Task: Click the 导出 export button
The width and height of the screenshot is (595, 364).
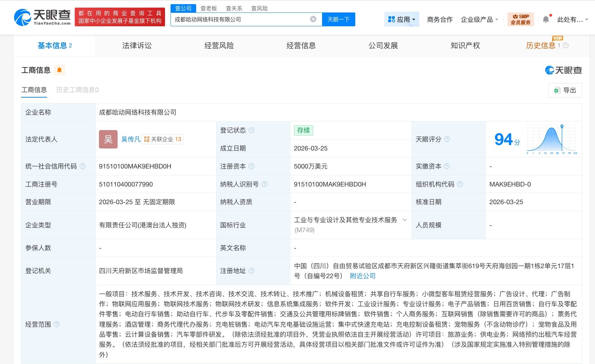Action: [x=565, y=90]
